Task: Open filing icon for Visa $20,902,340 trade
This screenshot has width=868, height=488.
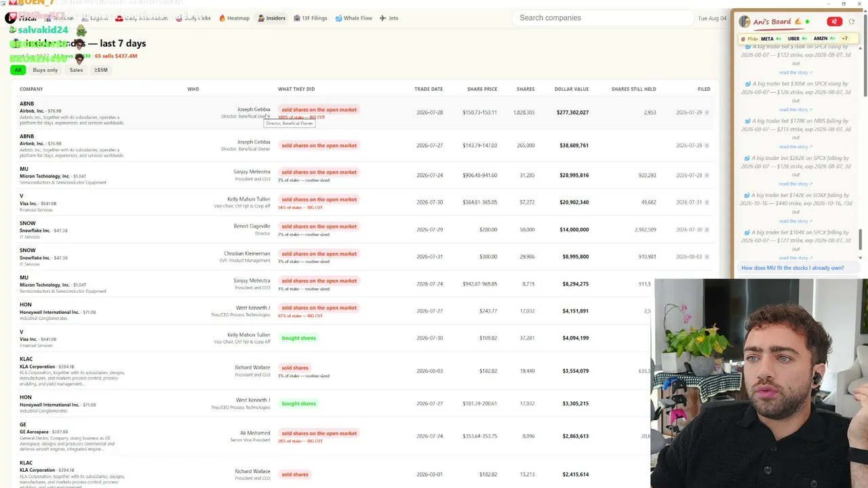Action: pos(707,202)
